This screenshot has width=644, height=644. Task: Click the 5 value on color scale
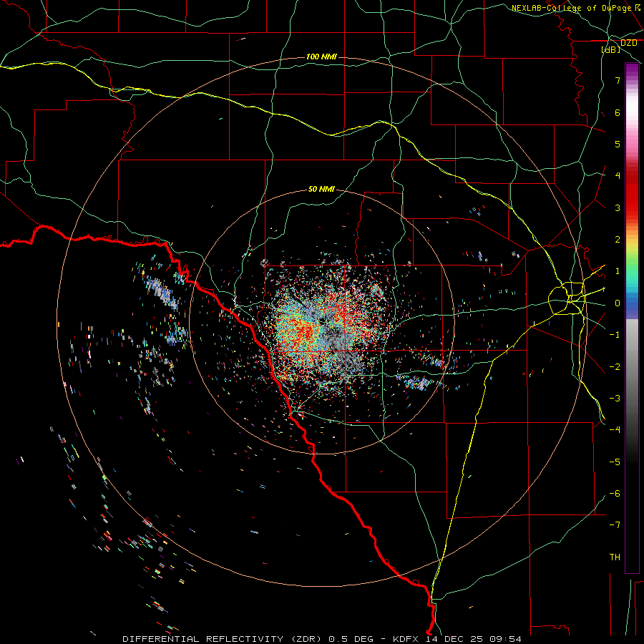click(618, 144)
